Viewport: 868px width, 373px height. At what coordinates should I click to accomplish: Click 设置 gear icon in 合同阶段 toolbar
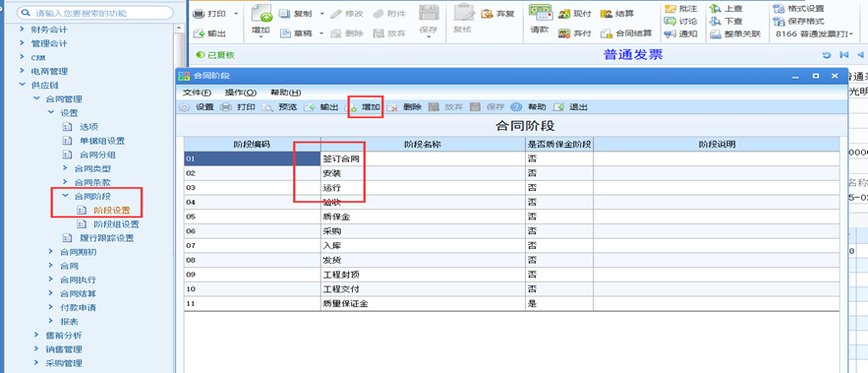tap(185, 107)
